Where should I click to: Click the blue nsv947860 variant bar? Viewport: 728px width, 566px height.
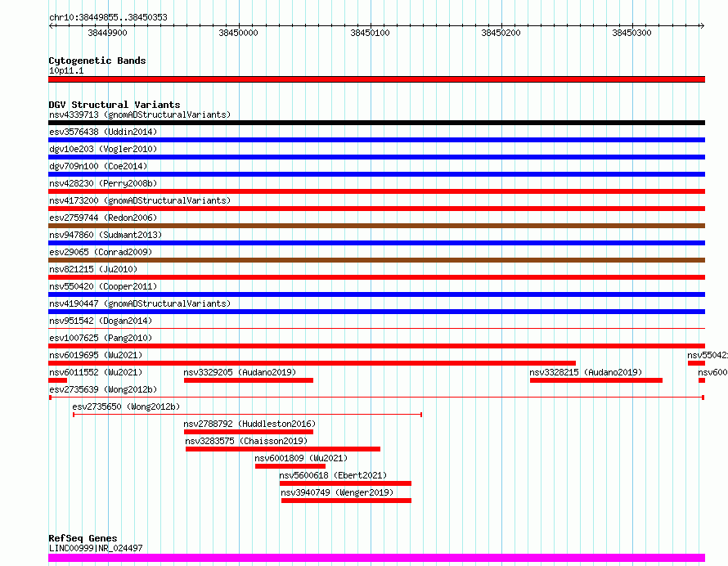376,243
